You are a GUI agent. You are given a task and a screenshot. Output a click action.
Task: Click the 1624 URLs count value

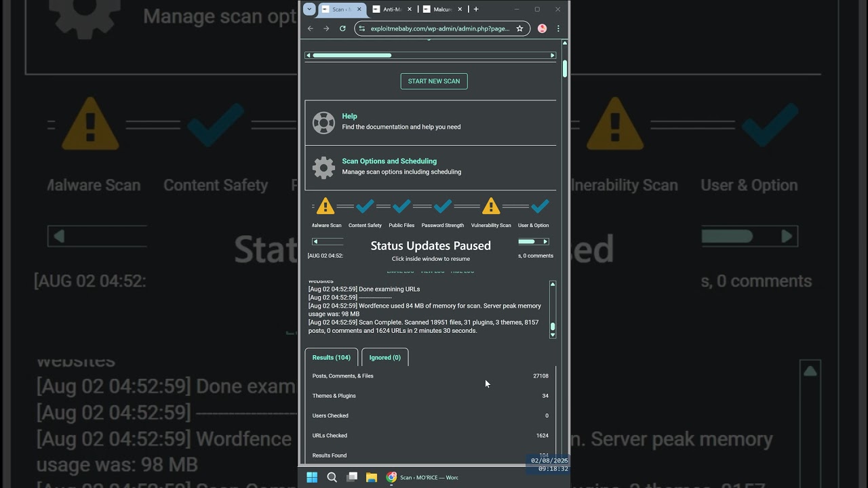[542, 436]
